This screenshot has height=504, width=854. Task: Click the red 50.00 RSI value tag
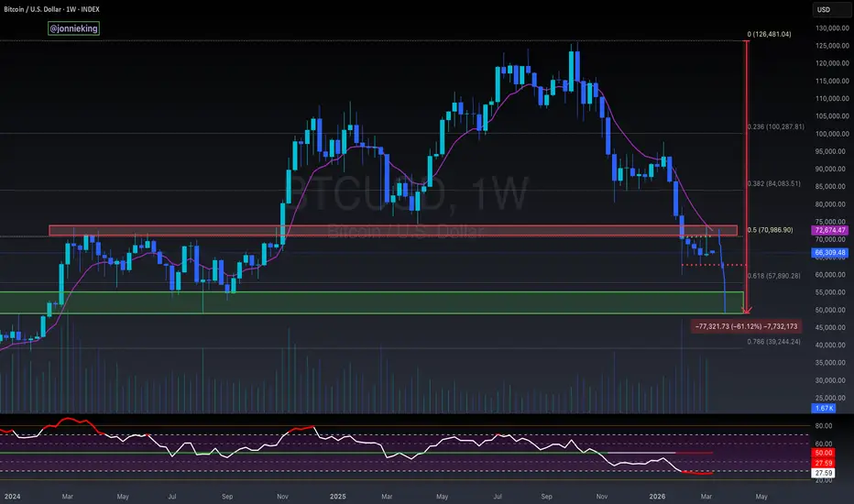click(823, 453)
